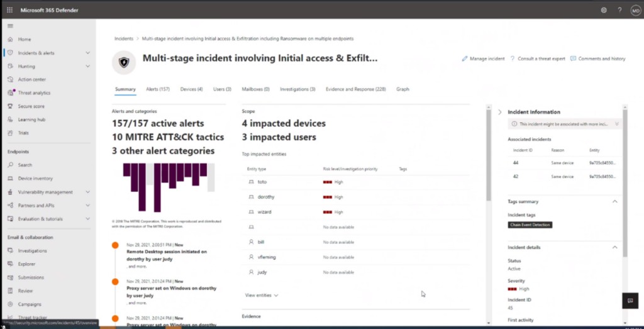Click the Campaigns icon in sidebar
The height and width of the screenshot is (329, 644).
coord(10,304)
